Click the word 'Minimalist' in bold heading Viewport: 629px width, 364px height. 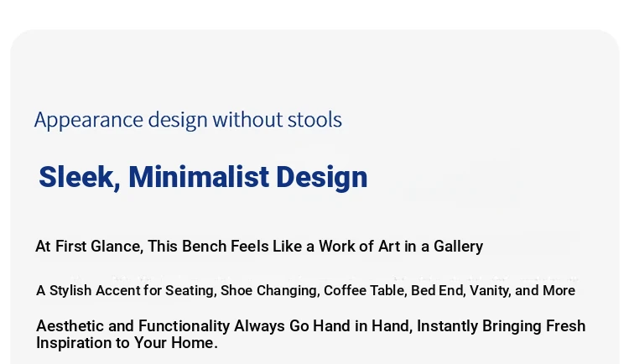coord(199,177)
